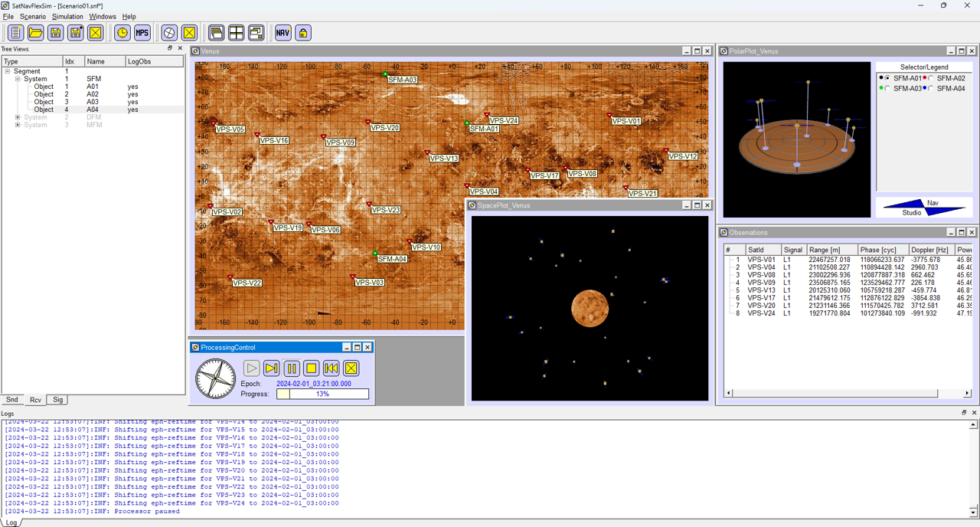Select the SFM-A02 radio button

tap(931, 78)
